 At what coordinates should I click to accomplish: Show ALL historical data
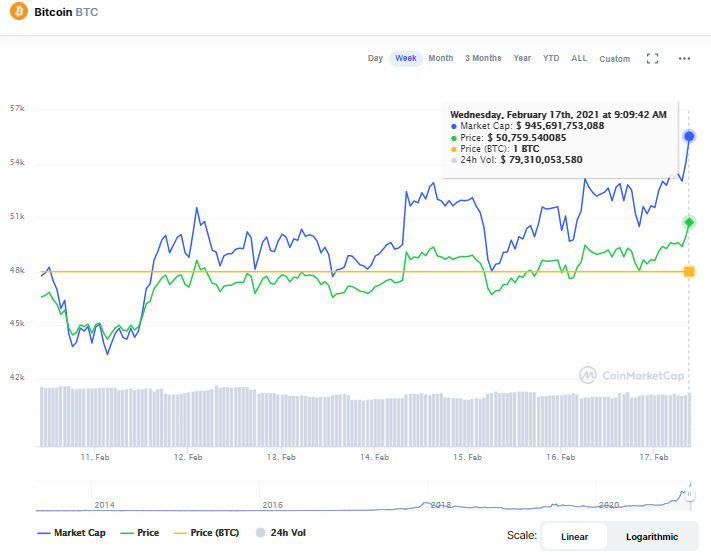579,59
